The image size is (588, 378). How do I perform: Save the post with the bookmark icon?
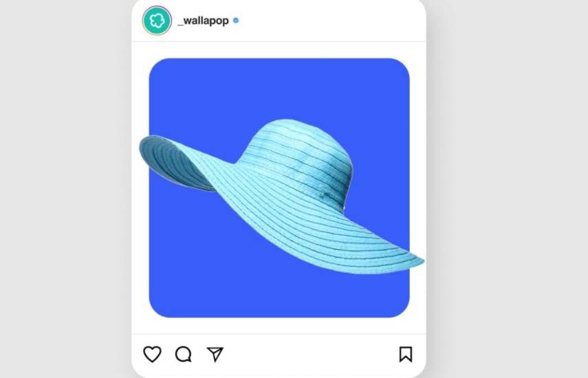click(406, 354)
